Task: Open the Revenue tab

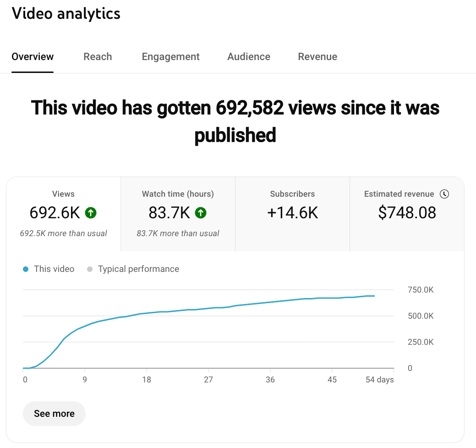Action: 317,56
